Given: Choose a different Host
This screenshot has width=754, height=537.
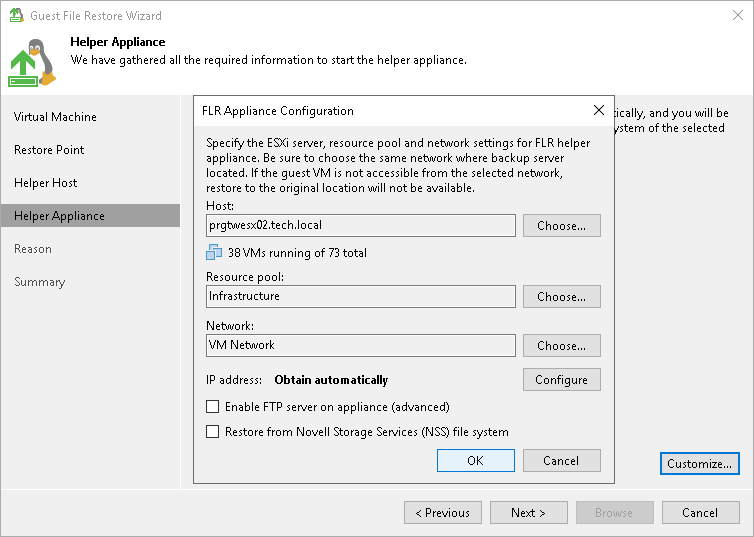Looking at the screenshot, I should click(x=562, y=225).
